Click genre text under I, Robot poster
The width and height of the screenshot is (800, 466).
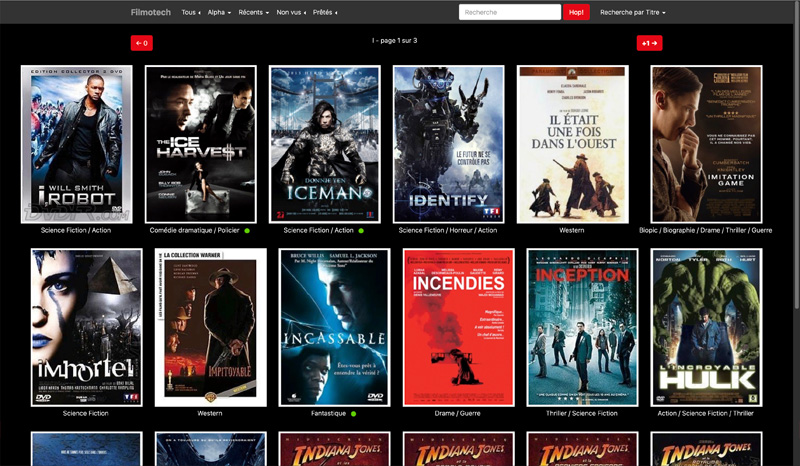click(76, 230)
